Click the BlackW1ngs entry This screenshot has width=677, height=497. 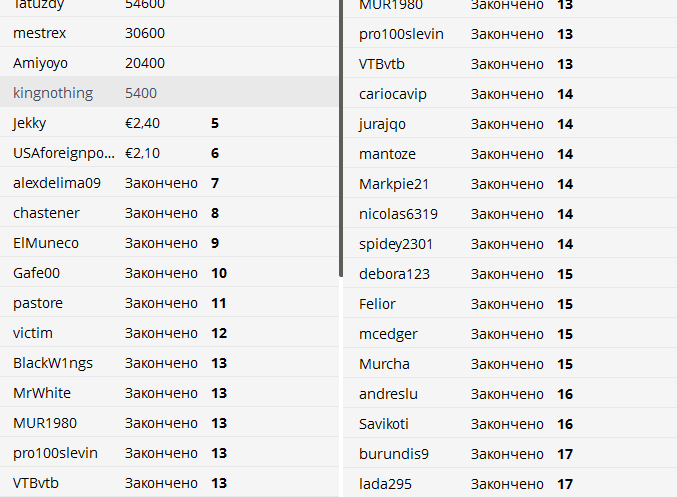point(169,363)
